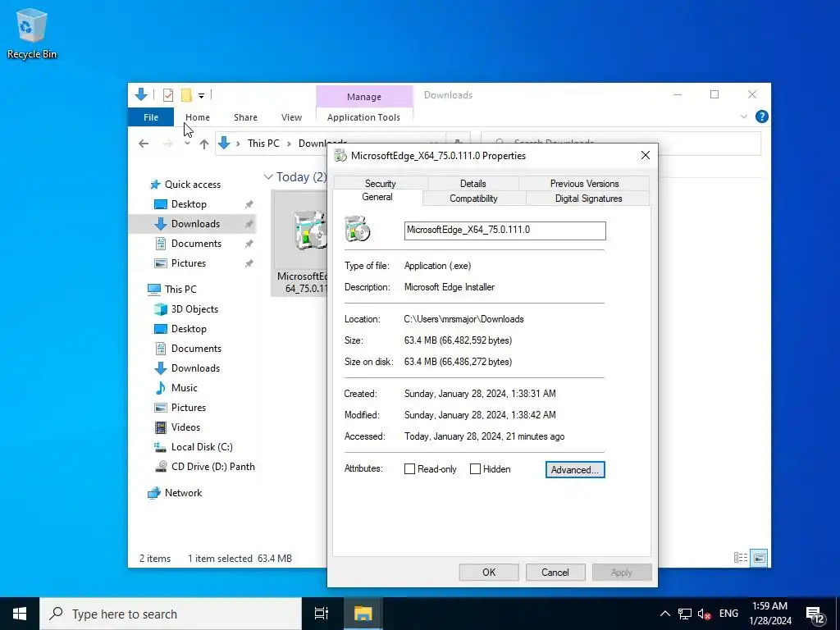Open the Recent locations dropdown arrow
This screenshot has width=840, height=630.
(187, 144)
